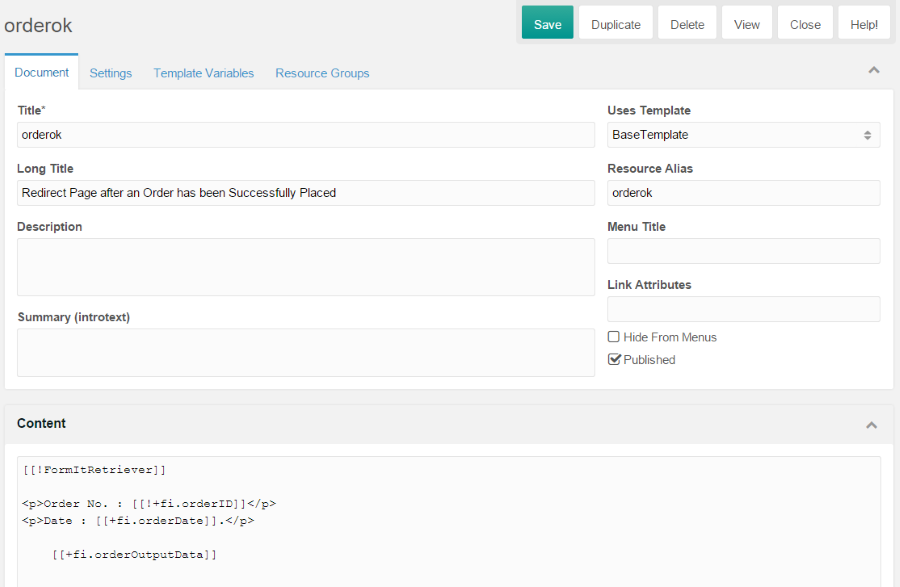Image resolution: width=900 pixels, height=587 pixels.
Task: Switch to the Settings tab
Action: 110,73
